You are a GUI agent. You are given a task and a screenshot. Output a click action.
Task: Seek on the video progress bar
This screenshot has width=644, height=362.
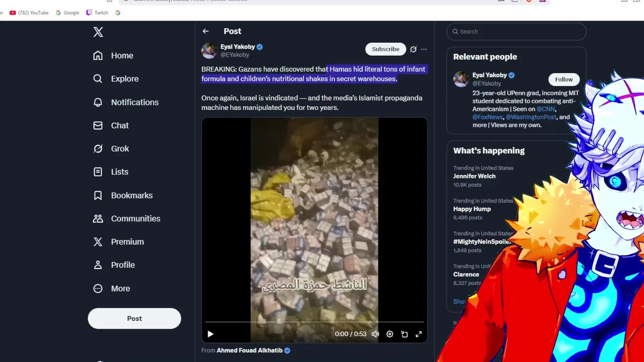pos(314,322)
